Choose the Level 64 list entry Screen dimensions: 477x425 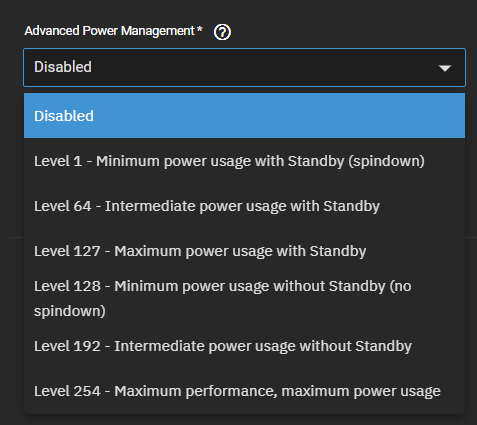[x=244, y=206]
